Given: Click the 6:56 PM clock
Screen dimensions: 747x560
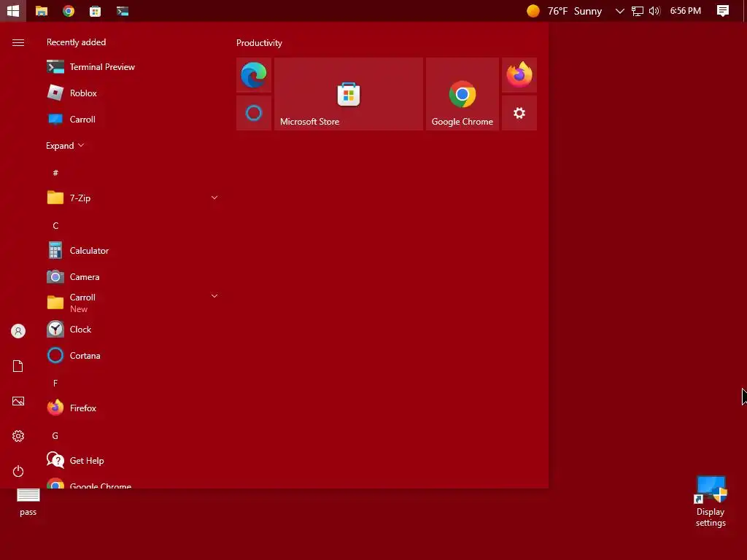Looking at the screenshot, I should (x=686, y=10).
